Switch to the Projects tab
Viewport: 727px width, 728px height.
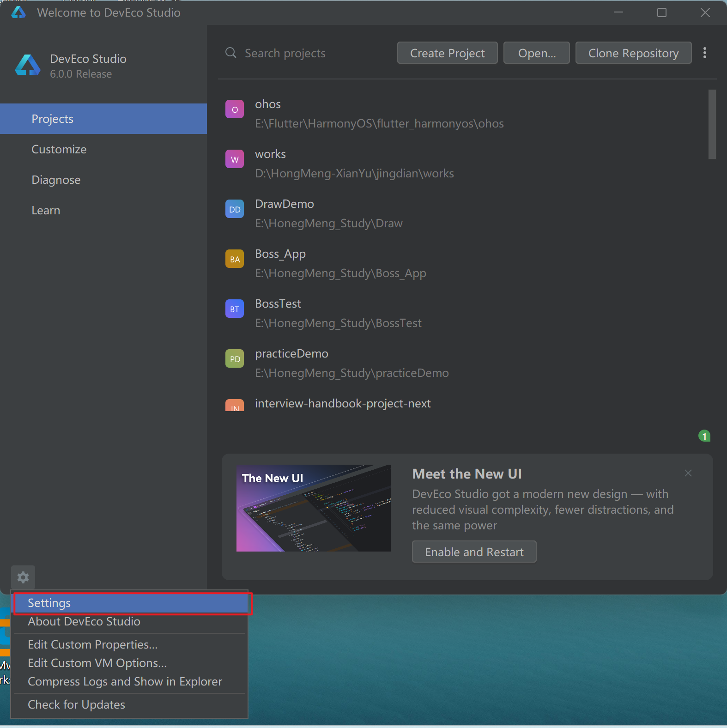point(103,119)
